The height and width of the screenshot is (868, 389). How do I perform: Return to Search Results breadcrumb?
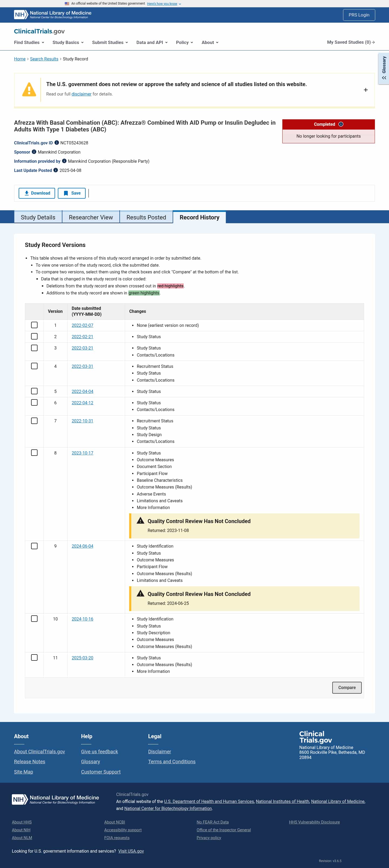click(44, 59)
